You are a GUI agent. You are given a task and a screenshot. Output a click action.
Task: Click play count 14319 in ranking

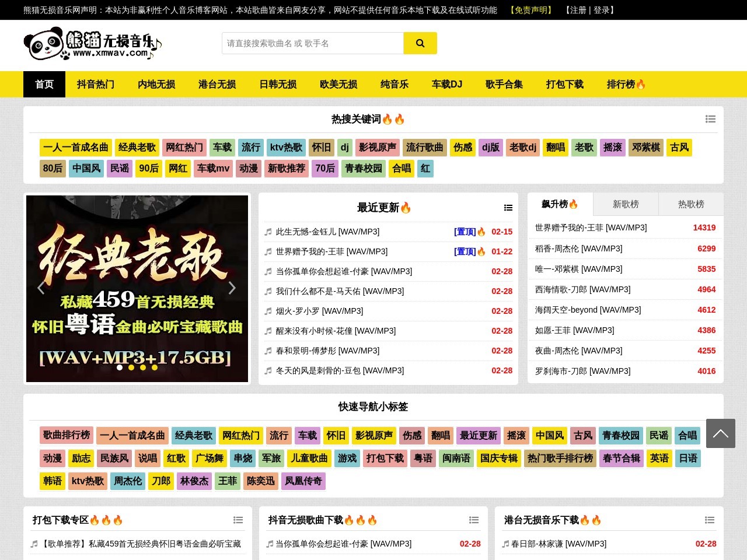[704, 228]
